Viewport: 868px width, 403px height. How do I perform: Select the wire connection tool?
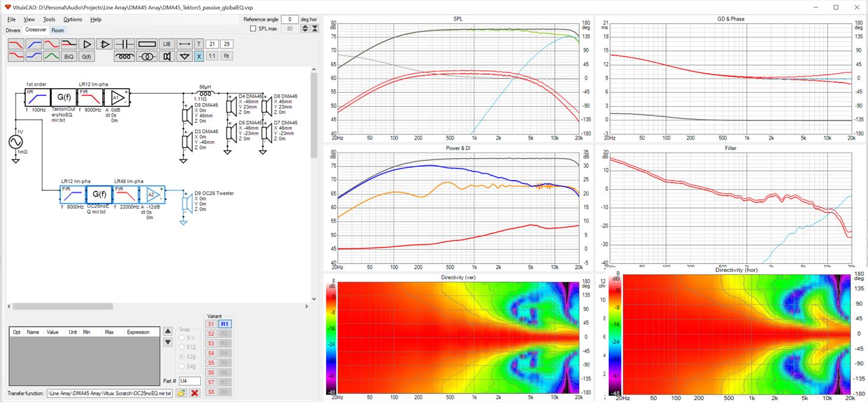click(x=184, y=44)
